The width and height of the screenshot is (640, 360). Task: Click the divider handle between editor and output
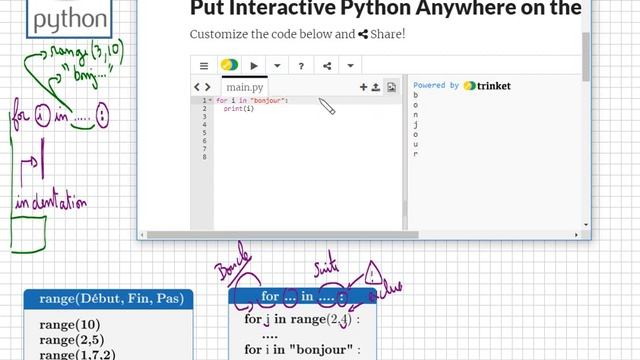(405, 152)
